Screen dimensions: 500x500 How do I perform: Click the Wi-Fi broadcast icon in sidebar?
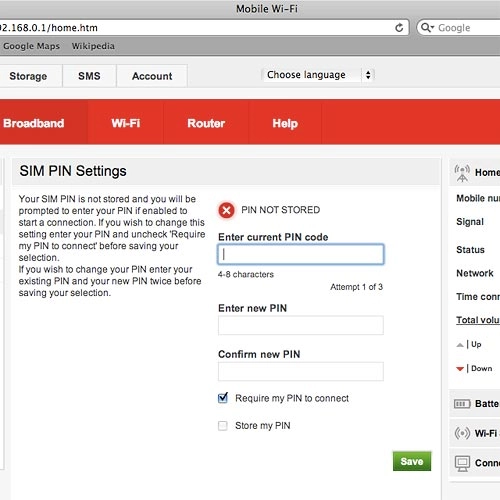(462, 433)
